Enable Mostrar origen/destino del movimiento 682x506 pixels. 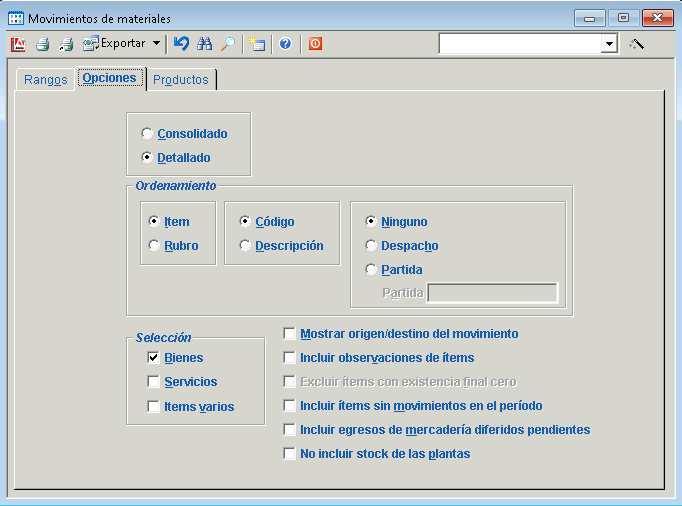(x=290, y=334)
